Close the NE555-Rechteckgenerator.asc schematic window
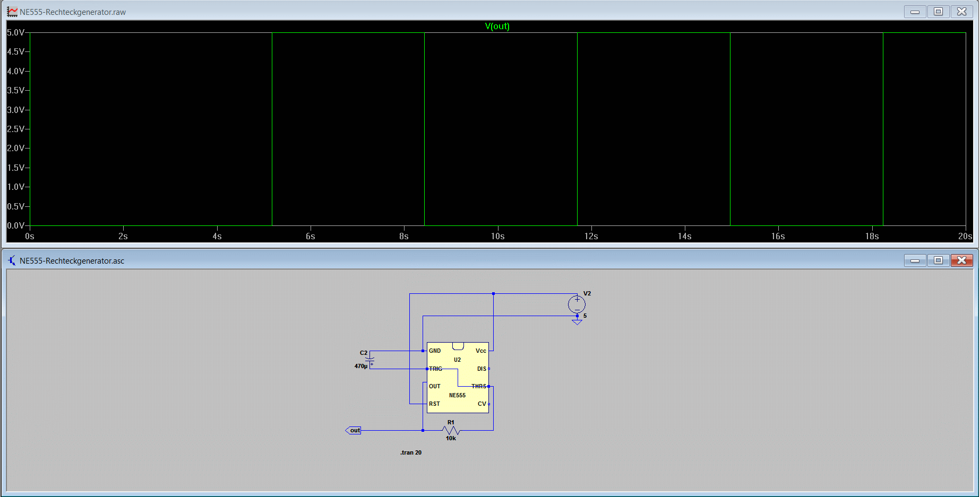This screenshot has width=980, height=497. 961,260
